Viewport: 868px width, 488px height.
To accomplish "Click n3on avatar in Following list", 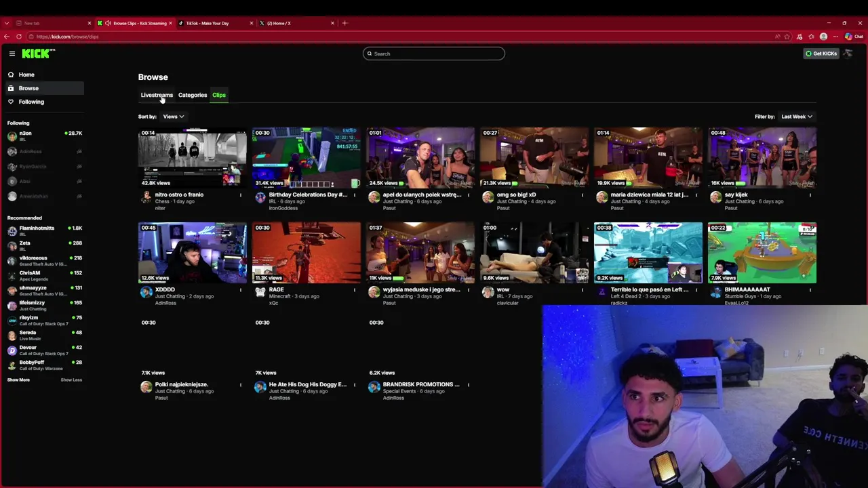I will (x=12, y=136).
